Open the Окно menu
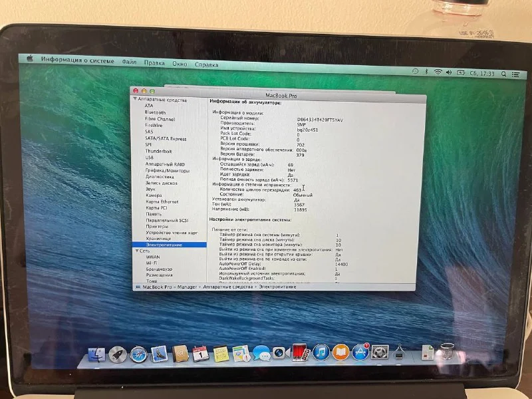This screenshot has width=532, height=399. (180, 64)
